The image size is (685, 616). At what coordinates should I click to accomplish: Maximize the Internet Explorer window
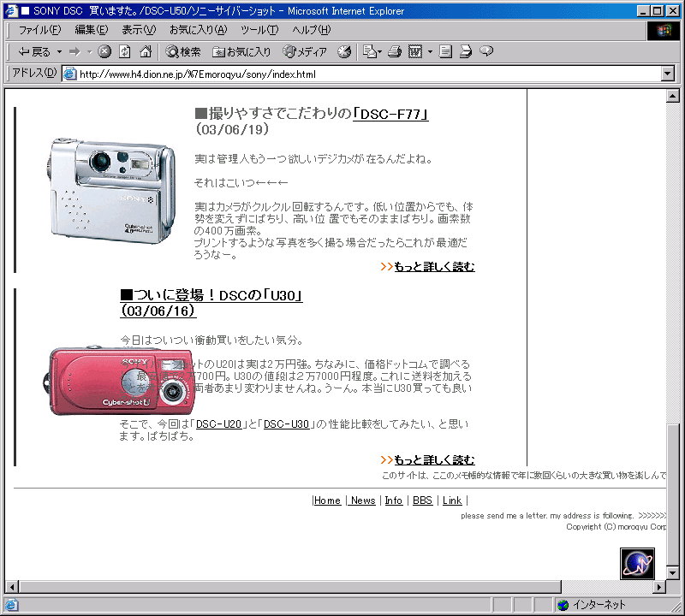point(657,11)
